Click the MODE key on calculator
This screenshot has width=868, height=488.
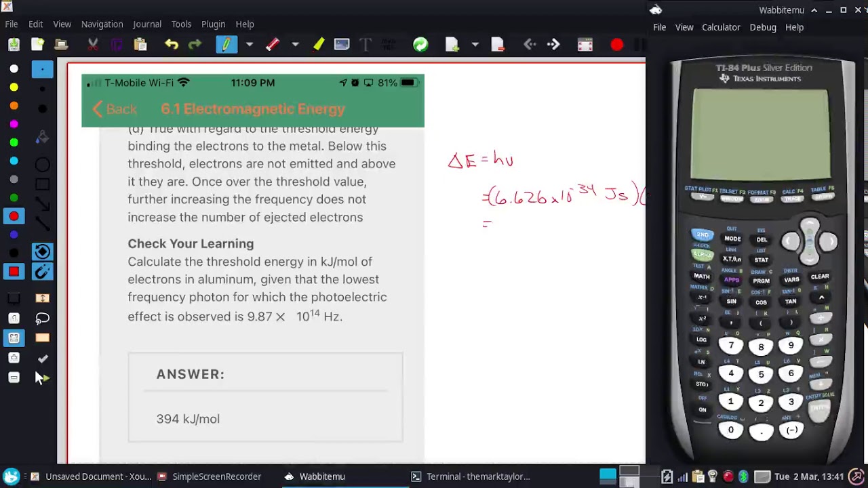coord(732,239)
